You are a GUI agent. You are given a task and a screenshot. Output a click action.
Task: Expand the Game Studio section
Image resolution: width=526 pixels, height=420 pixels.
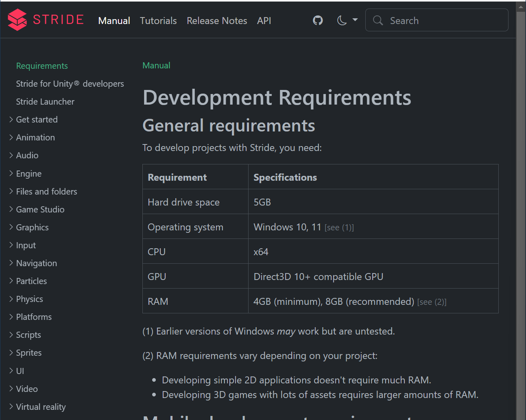tap(40, 209)
